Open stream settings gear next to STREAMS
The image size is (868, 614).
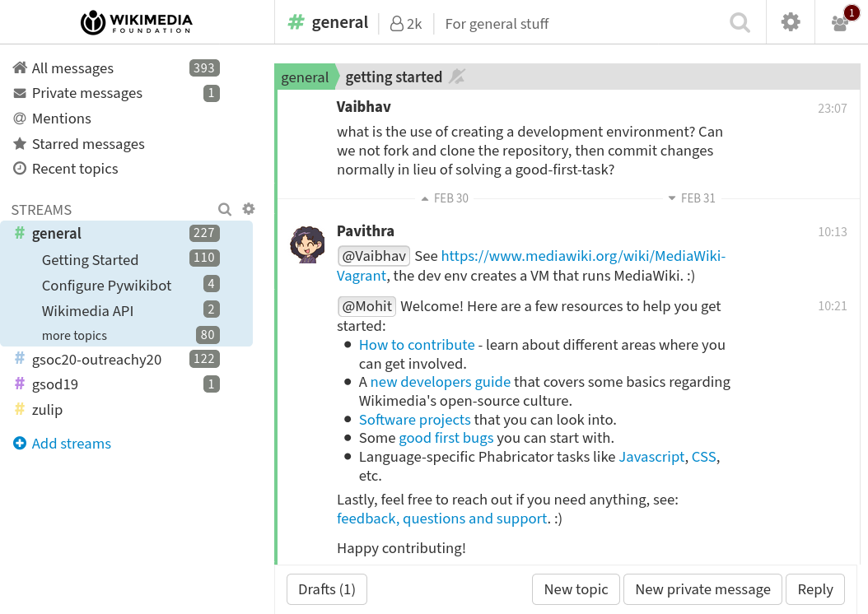coord(249,208)
